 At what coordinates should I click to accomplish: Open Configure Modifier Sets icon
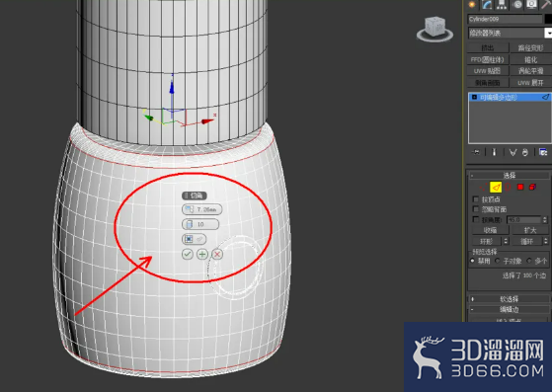coord(543,152)
